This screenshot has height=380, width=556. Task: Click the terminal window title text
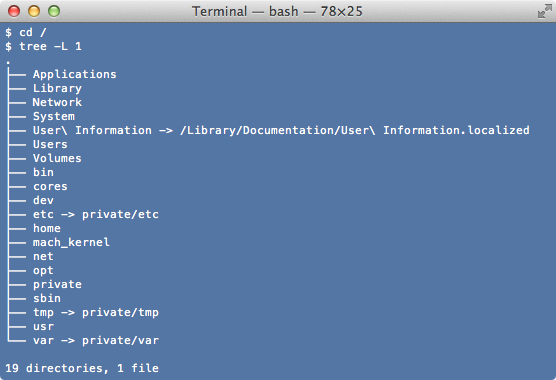click(x=277, y=11)
